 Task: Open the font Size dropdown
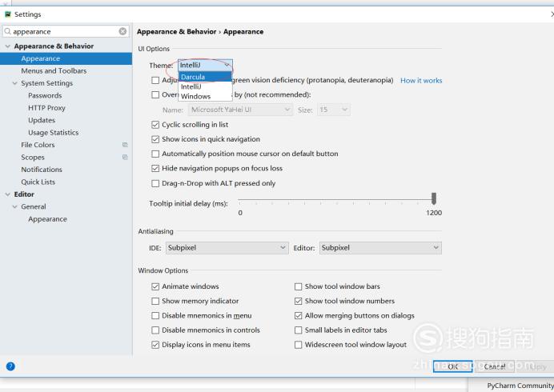coord(334,110)
